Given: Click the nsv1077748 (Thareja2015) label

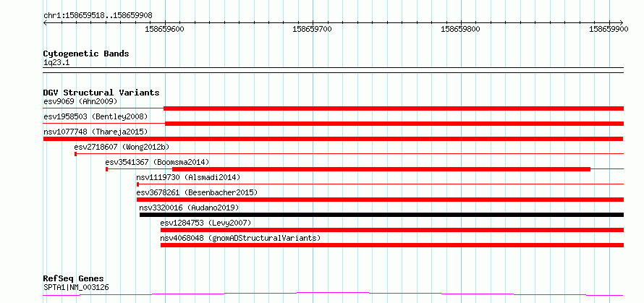Looking at the screenshot, I should (x=96, y=132).
